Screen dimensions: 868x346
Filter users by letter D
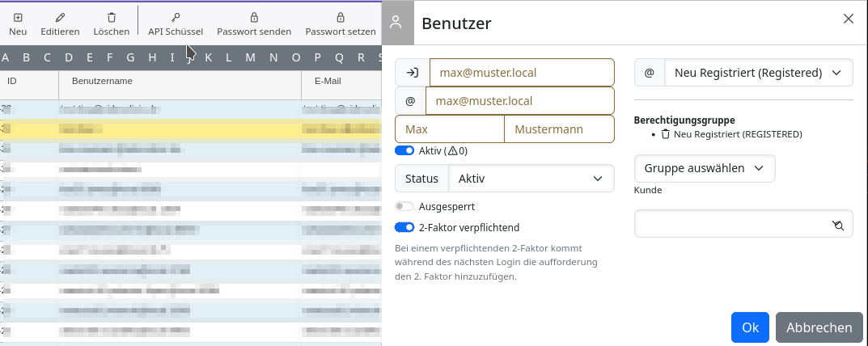(69, 57)
